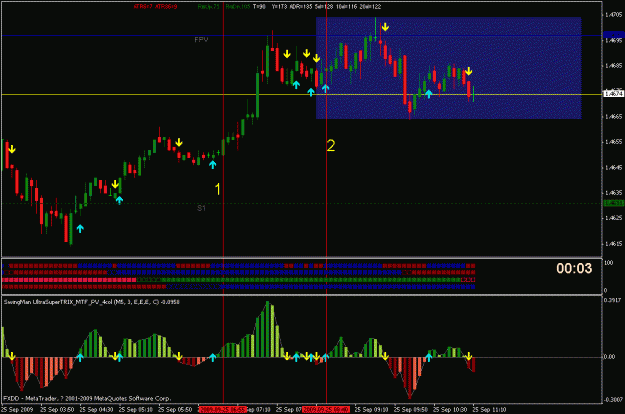Screen dimensions: 625x414
Task: Select the green dashed S1 line
Action: point(301,204)
